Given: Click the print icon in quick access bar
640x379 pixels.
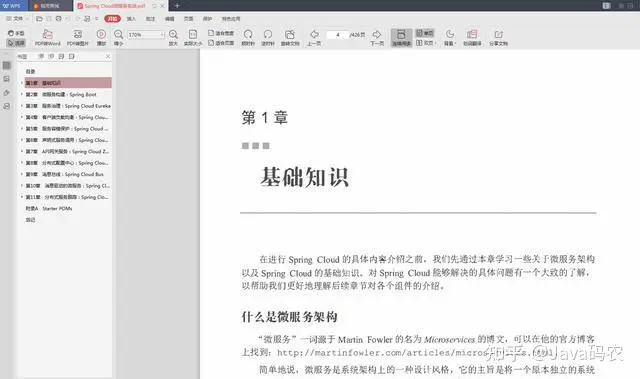Looking at the screenshot, I should (x=59, y=18).
